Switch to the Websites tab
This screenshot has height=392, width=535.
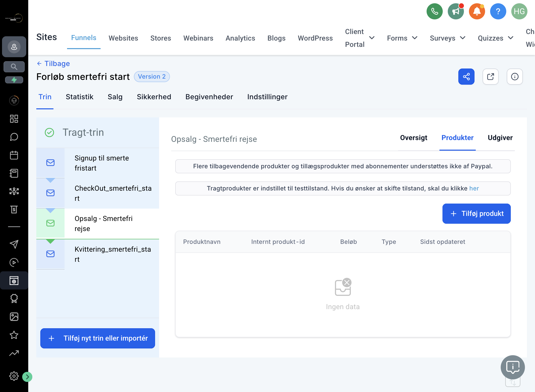pos(123,38)
